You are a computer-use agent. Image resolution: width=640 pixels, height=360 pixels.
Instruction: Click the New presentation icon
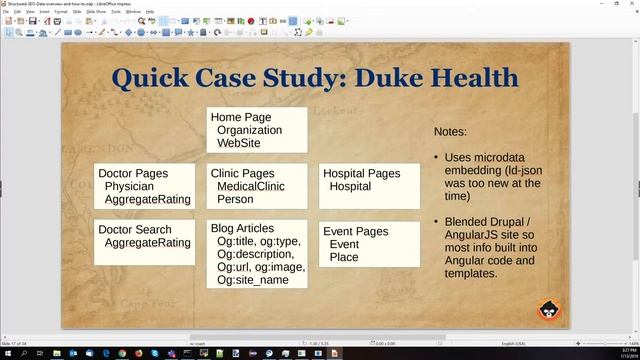coord(9,21)
